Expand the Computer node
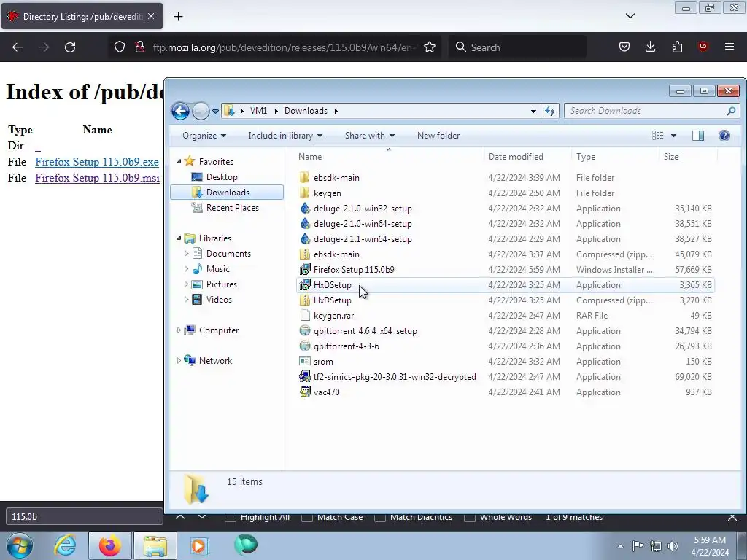Screen dimensions: 747x560 (179, 330)
